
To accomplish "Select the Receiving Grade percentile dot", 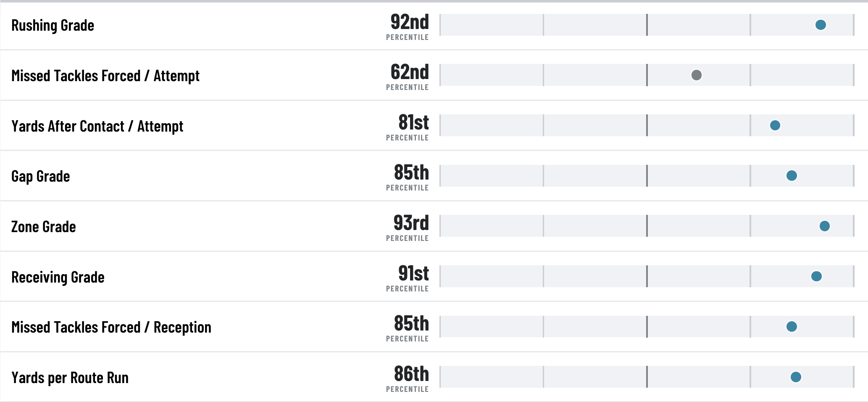I will pos(816,276).
